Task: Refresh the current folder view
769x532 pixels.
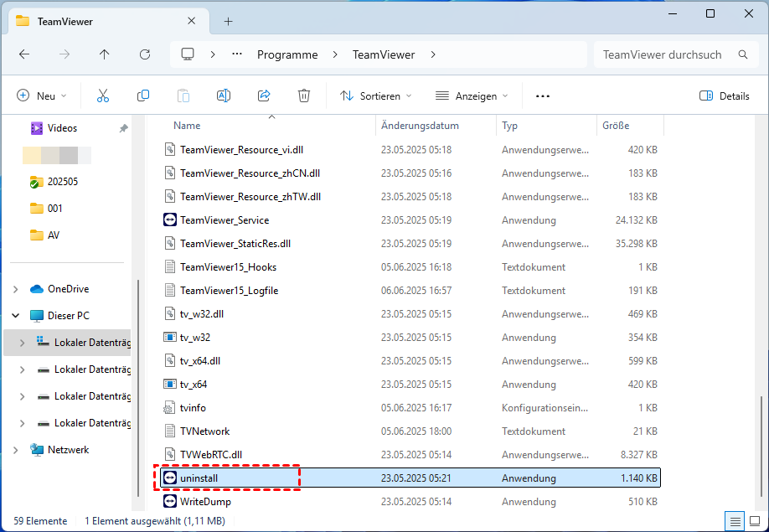Action: (145, 54)
